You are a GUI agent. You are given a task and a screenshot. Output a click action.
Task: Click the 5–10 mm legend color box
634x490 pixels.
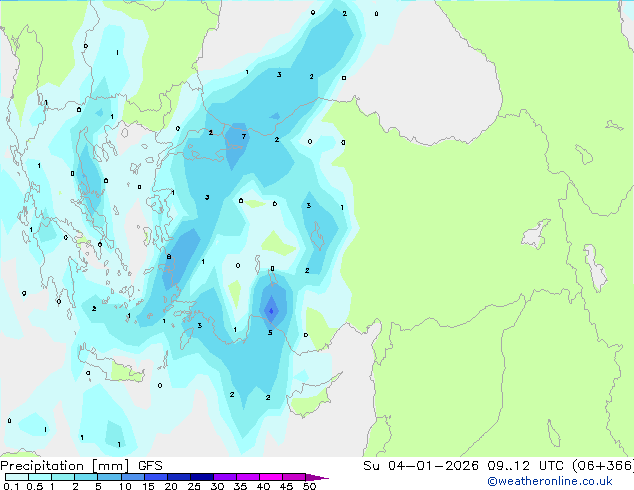point(109,477)
